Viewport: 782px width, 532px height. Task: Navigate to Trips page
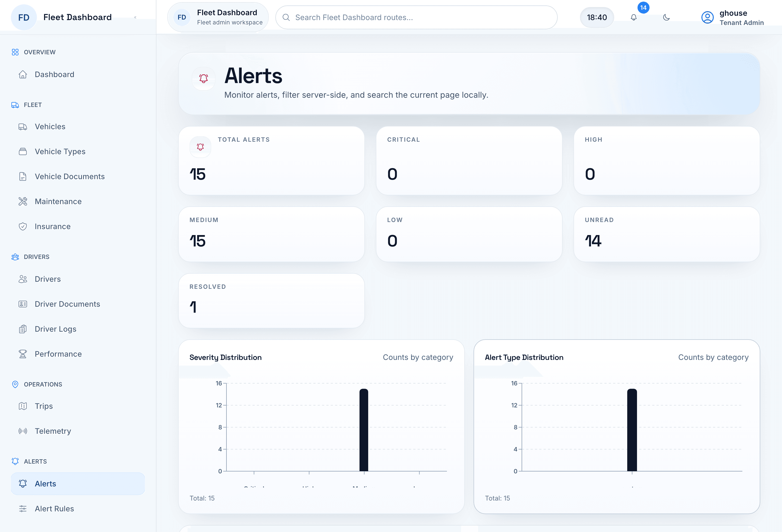pyautogui.click(x=78, y=406)
